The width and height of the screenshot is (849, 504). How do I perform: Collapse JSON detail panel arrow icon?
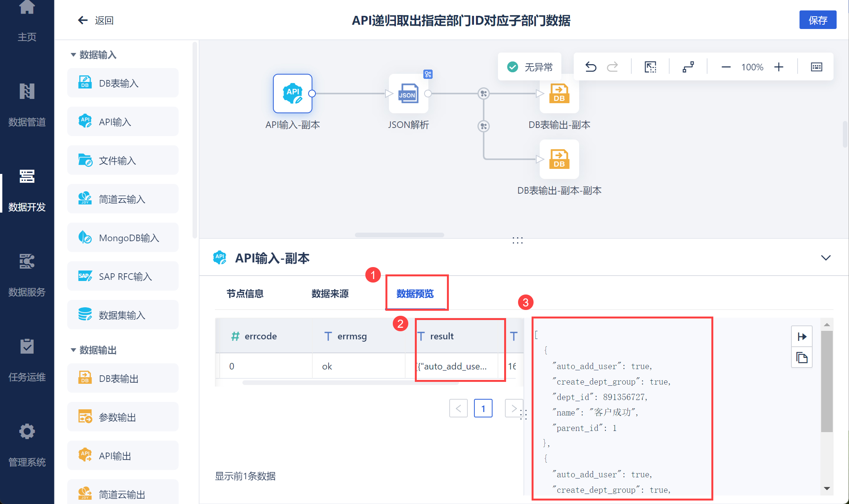coord(802,337)
